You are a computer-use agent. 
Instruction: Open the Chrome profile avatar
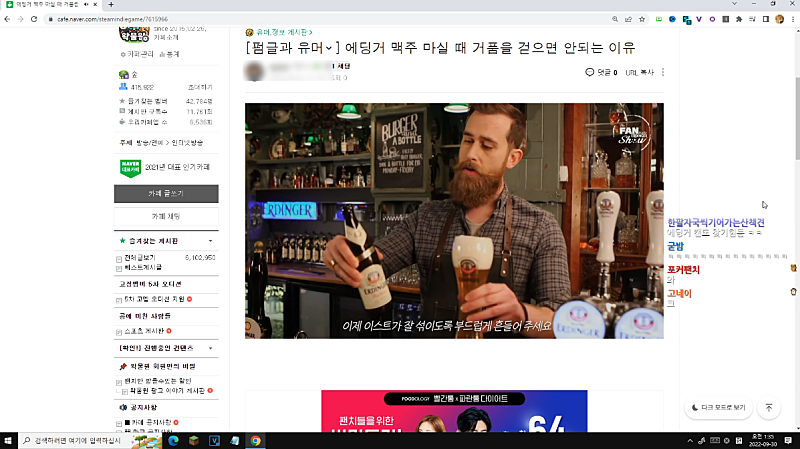(779, 19)
